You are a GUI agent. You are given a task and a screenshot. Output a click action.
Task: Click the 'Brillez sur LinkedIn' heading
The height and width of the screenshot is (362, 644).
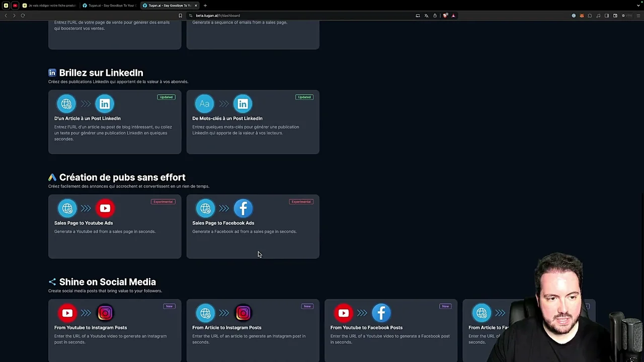tap(101, 73)
